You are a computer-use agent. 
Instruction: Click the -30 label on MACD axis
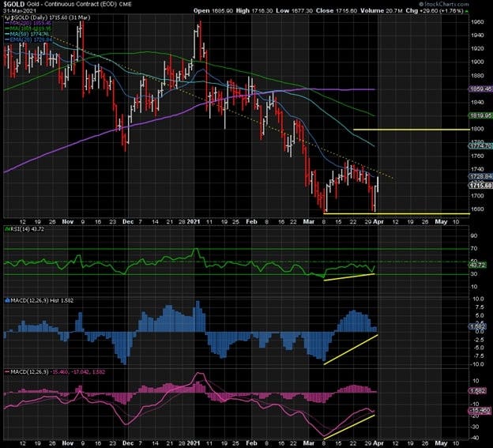[x=476, y=427]
